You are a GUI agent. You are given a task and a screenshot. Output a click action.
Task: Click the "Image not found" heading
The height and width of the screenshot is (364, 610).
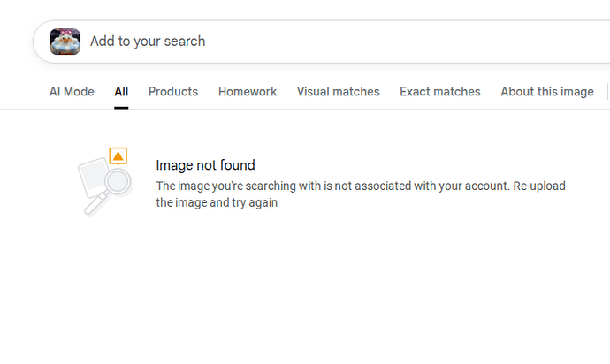205,165
